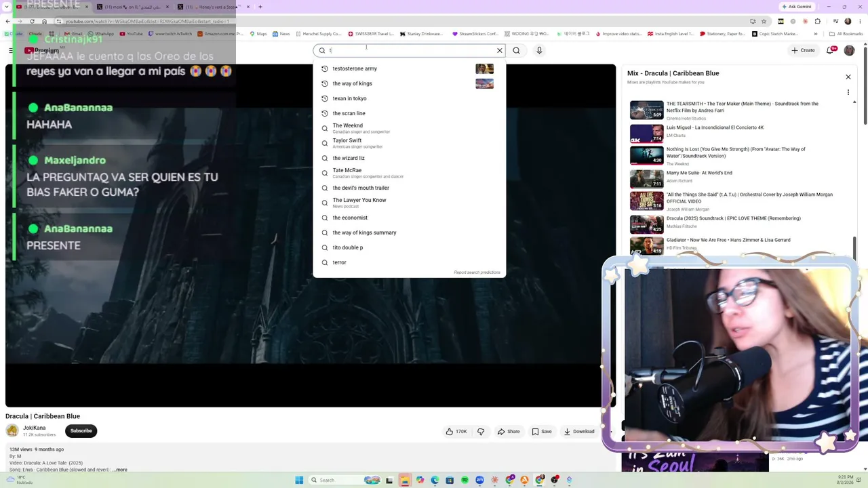Focus the YouTube search input field
The width and height of the screenshot is (868, 488).
coord(411,50)
